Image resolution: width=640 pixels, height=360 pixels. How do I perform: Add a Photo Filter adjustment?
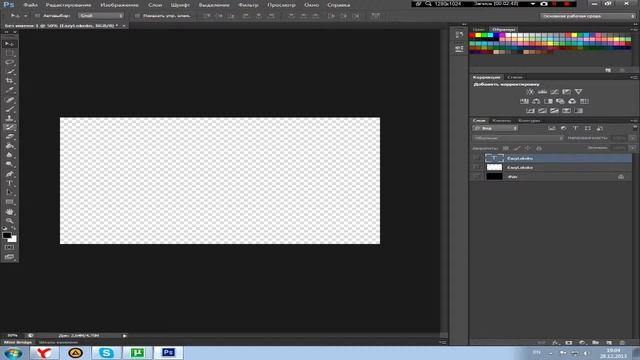(x=560, y=101)
